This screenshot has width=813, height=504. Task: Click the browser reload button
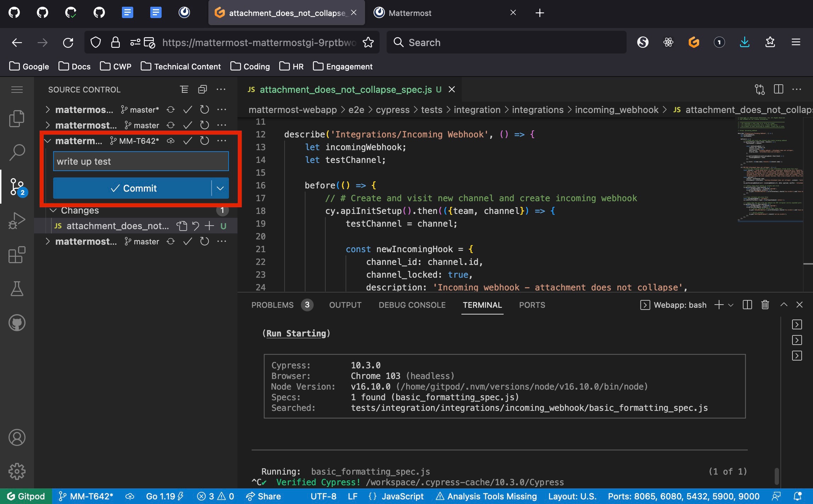[68, 43]
